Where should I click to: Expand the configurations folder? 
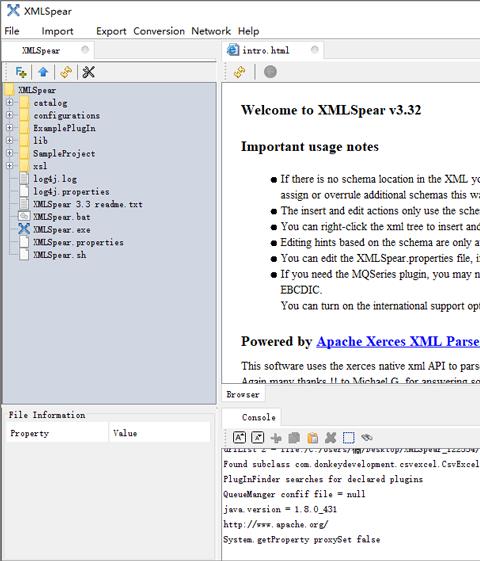click(10, 115)
